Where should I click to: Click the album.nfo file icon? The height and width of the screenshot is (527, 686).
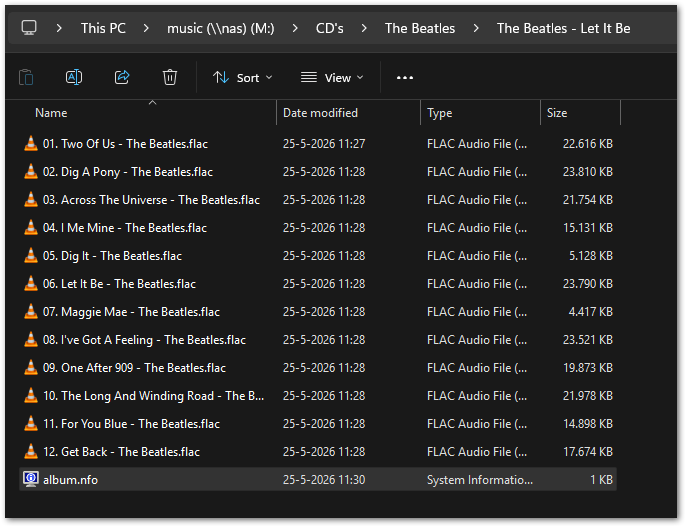pos(31,479)
